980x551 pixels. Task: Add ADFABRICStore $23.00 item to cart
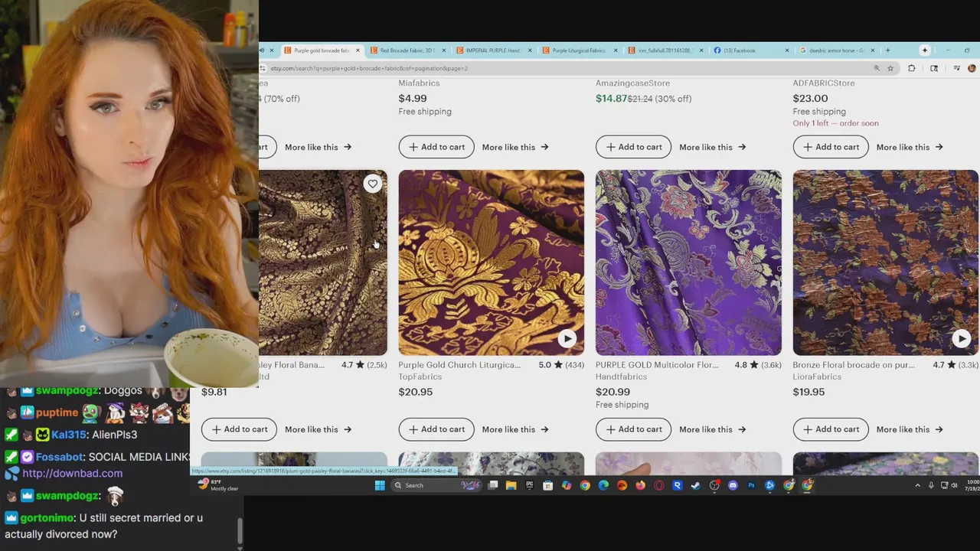pos(831,147)
